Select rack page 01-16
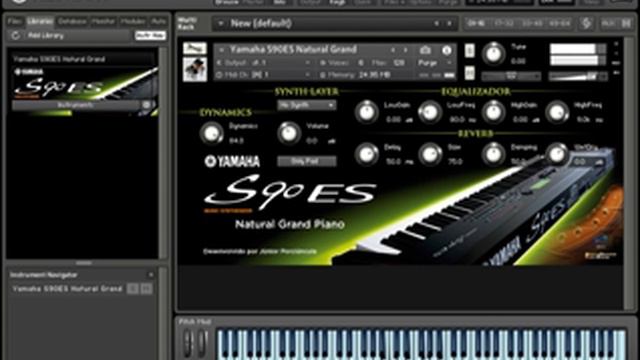The height and width of the screenshot is (360, 640). [x=476, y=23]
